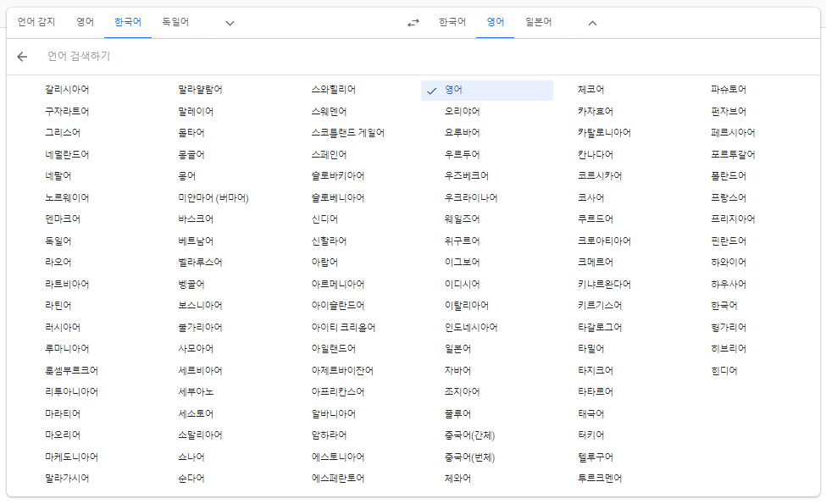Select 말라가시어 at bottom of first column
This screenshot has width=826, height=504.
[67, 479]
